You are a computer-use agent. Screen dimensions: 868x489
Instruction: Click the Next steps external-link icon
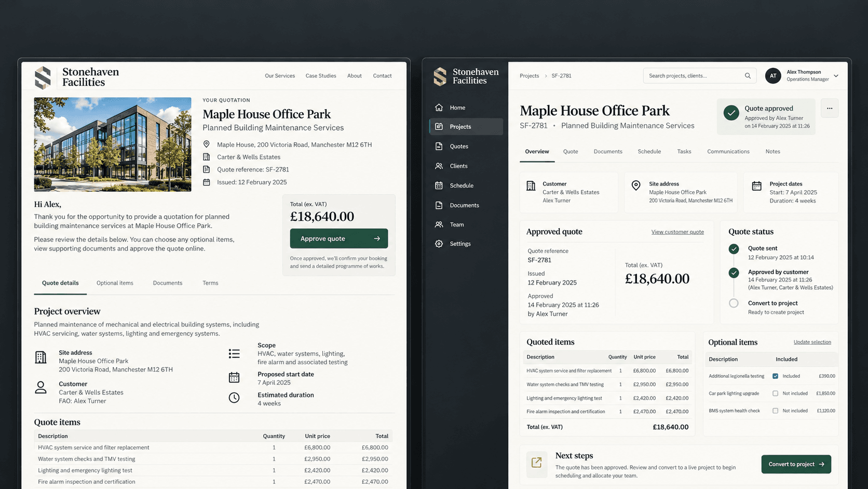click(537, 462)
